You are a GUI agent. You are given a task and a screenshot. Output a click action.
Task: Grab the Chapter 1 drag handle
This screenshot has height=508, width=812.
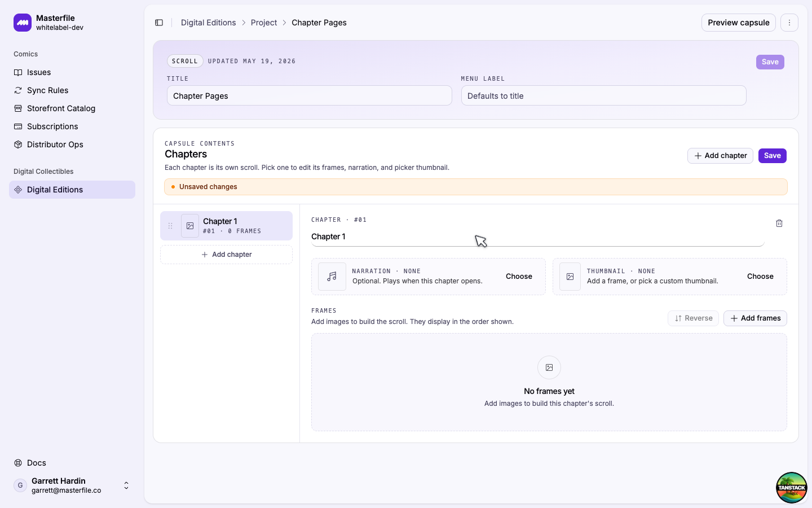170,226
